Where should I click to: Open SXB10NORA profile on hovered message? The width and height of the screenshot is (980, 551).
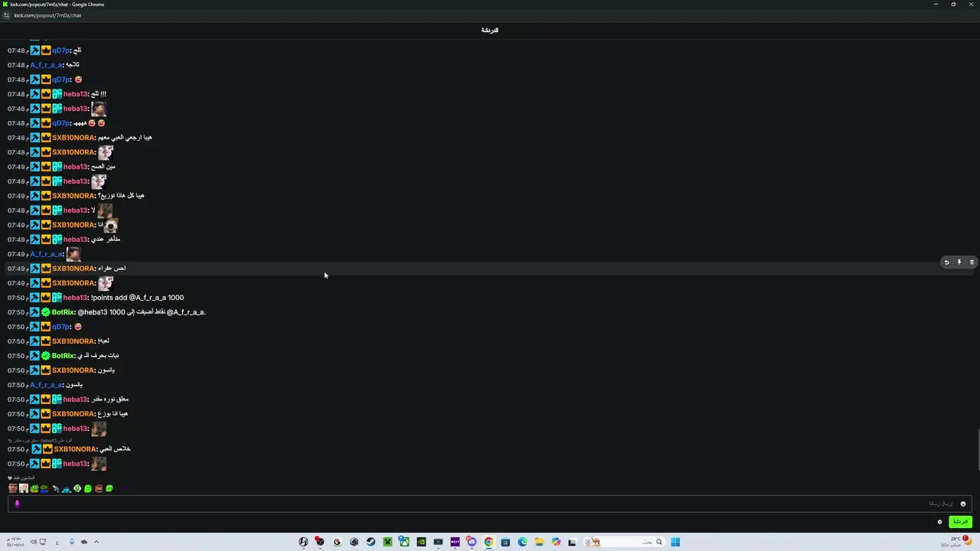(x=73, y=269)
